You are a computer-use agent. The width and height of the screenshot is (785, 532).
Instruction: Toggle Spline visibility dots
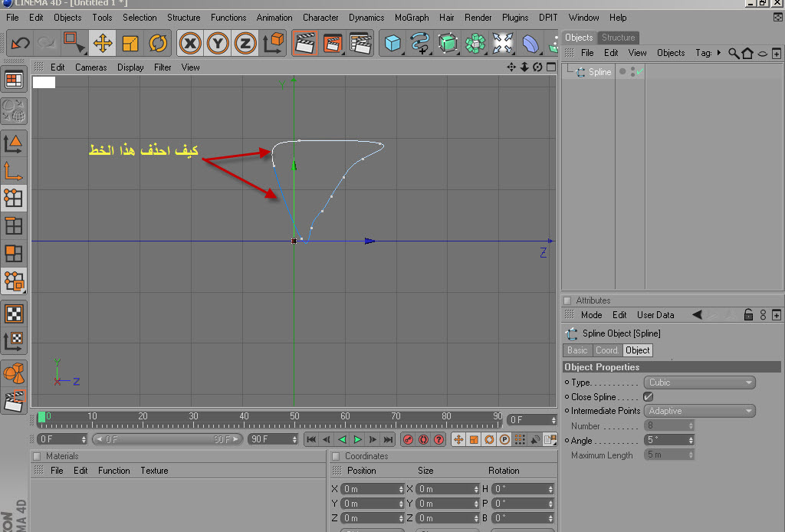point(632,72)
